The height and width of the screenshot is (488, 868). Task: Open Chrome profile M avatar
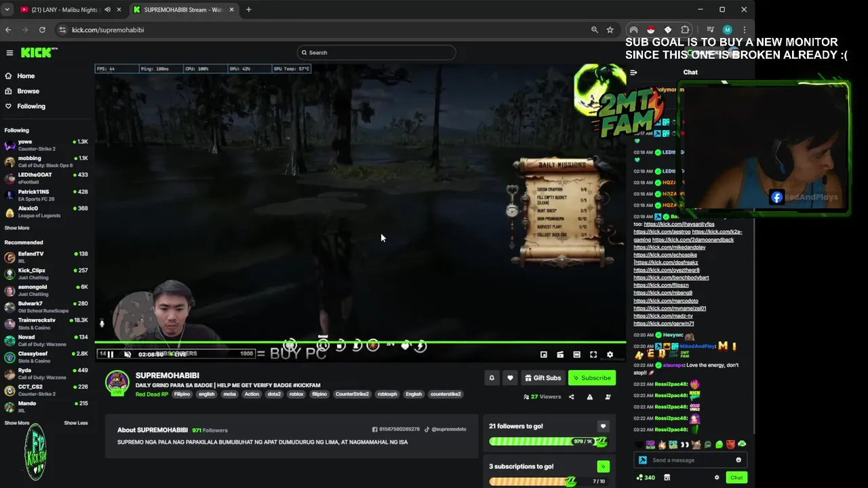coord(727,30)
